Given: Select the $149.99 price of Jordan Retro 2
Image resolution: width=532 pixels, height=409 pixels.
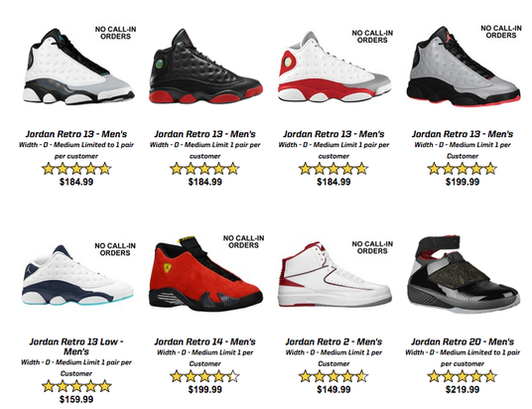Looking at the screenshot, I should [333, 390].
